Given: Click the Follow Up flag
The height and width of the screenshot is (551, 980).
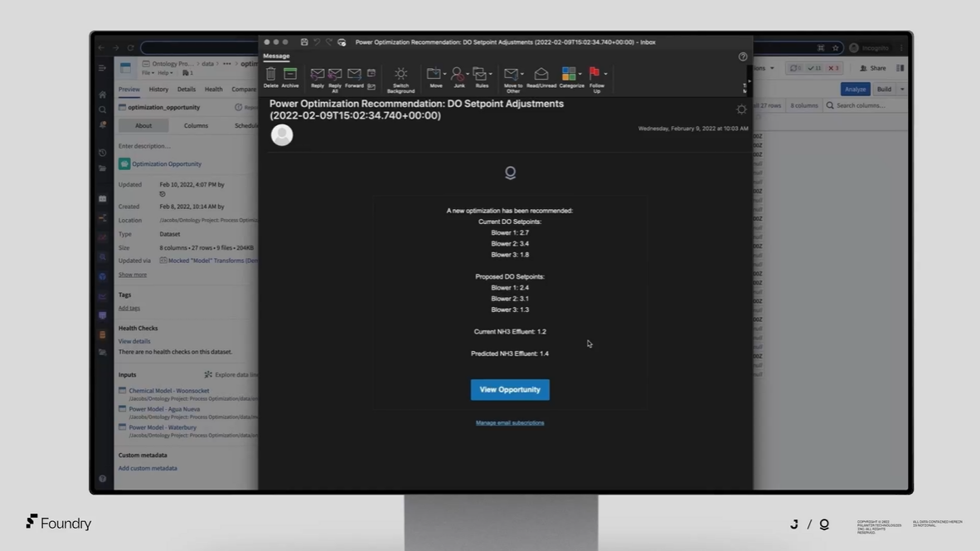Looking at the screenshot, I should coord(594,75).
